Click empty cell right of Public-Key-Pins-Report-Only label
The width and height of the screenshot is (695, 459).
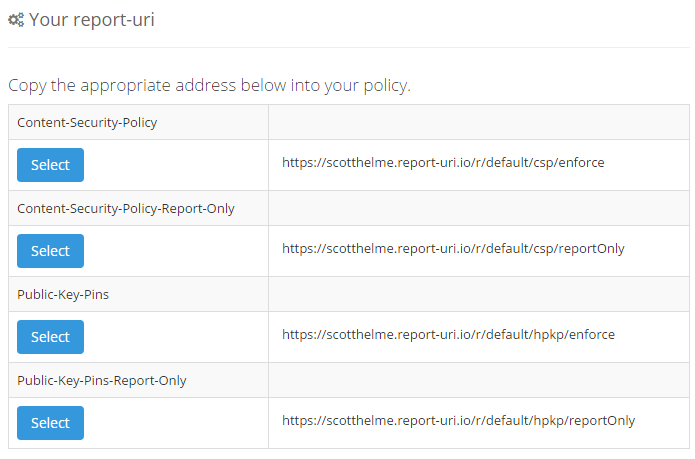(x=478, y=380)
